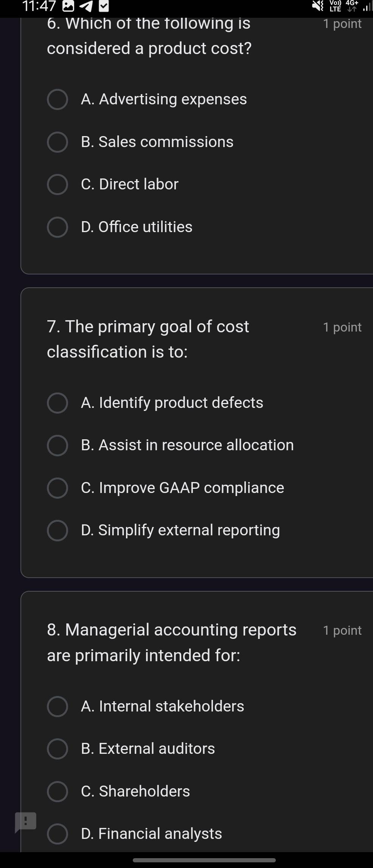Select 'A. Internal stakeholders' for question 8
This screenshot has width=373, height=868.
click(x=58, y=706)
